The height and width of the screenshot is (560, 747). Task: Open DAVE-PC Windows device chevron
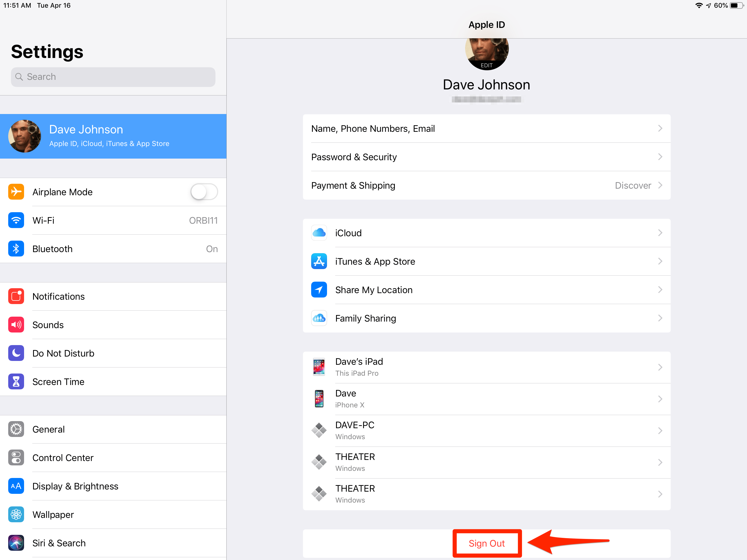click(x=660, y=431)
